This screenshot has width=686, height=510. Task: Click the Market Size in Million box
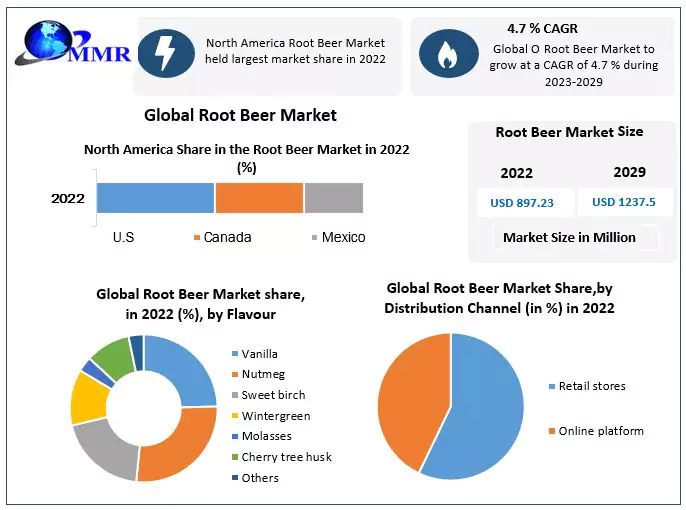pyautogui.click(x=569, y=237)
